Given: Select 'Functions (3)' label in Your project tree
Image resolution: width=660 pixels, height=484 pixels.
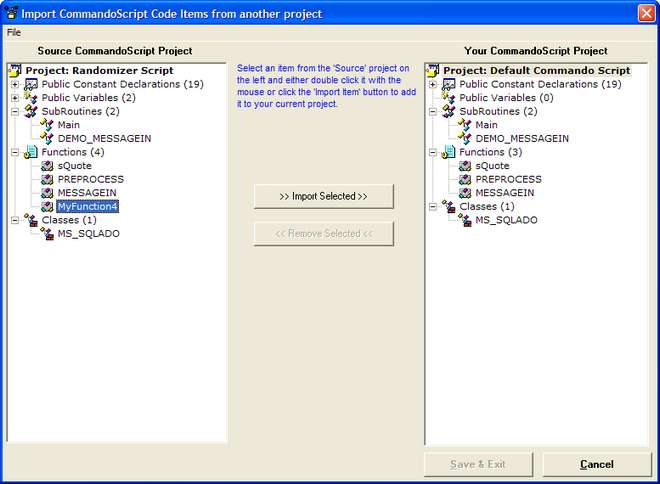Looking at the screenshot, I should click(x=491, y=152).
